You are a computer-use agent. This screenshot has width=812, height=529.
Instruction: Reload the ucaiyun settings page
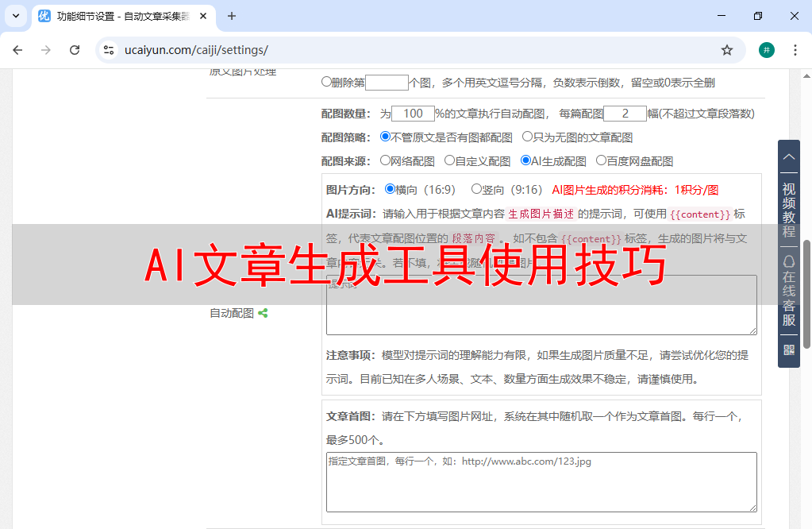(x=75, y=50)
